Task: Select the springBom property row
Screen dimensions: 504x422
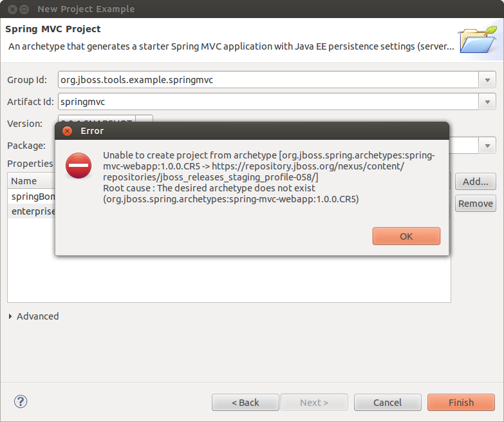Action: pos(32,197)
